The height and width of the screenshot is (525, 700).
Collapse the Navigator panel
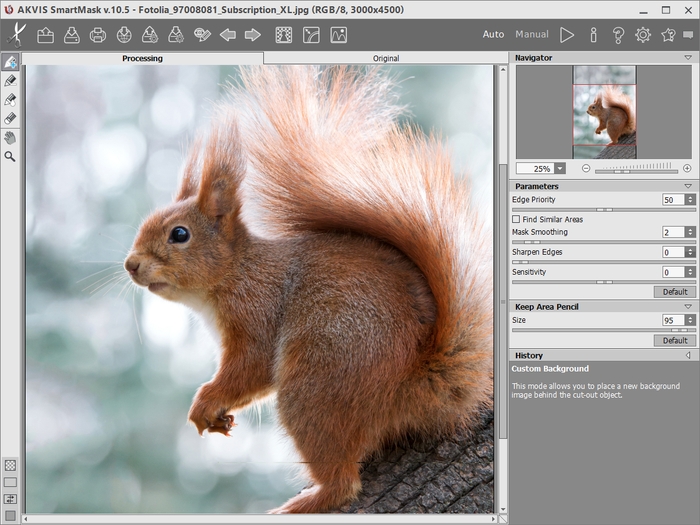[x=688, y=58]
